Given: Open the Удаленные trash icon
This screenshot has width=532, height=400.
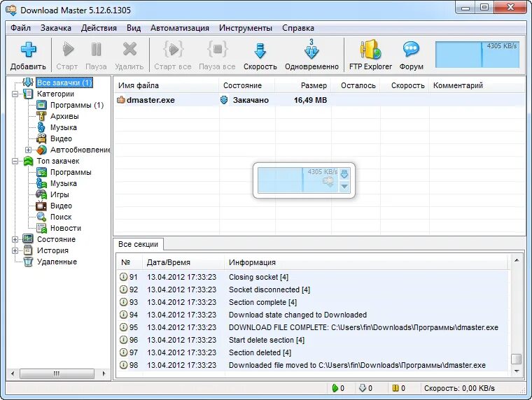Looking at the screenshot, I should point(28,262).
